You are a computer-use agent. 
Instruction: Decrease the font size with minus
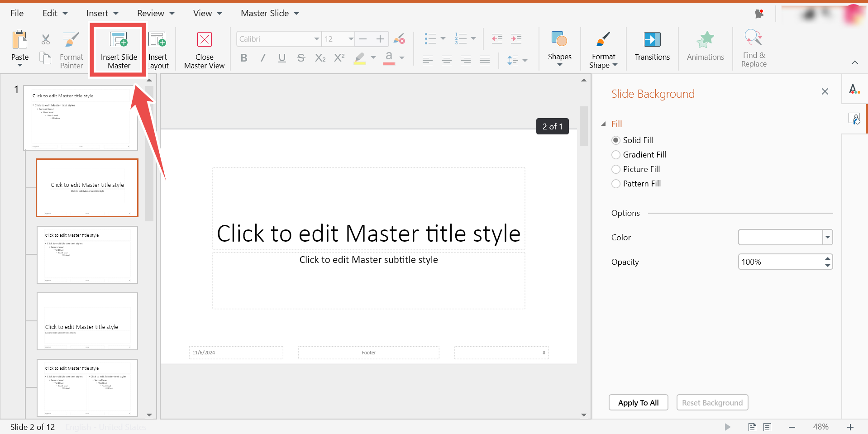pos(363,39)
